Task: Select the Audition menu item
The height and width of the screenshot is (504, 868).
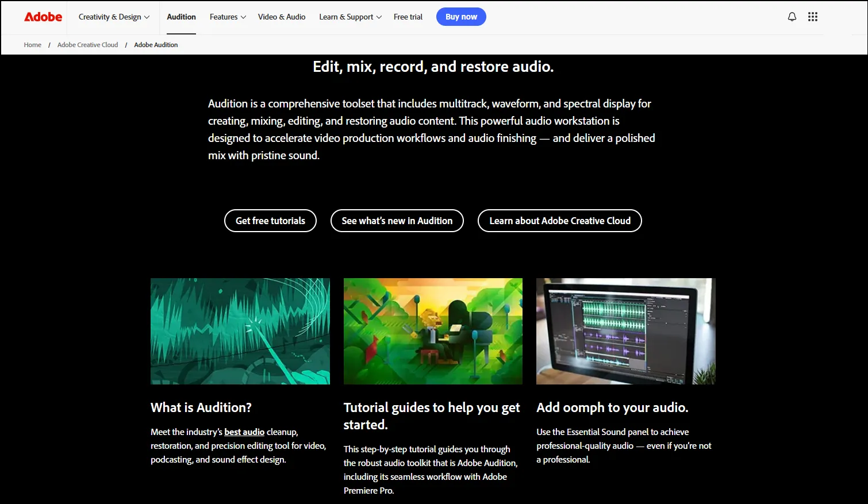Action: click(x=181, y=17)
